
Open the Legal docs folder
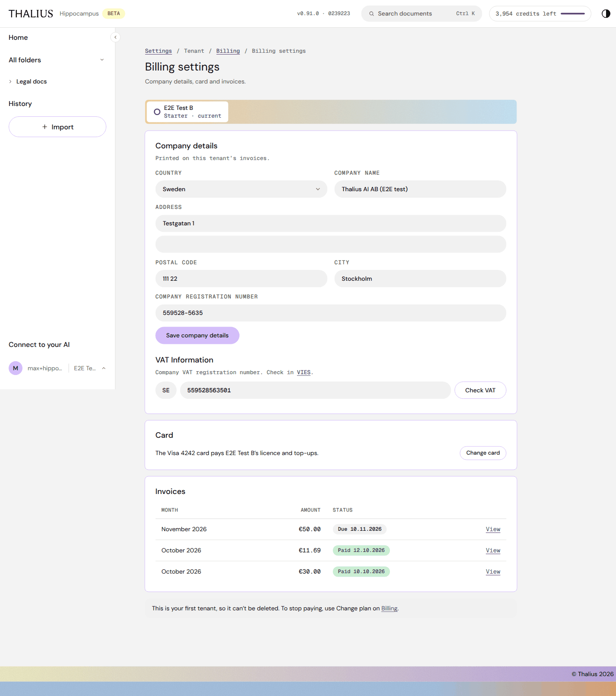pos(32,81)
